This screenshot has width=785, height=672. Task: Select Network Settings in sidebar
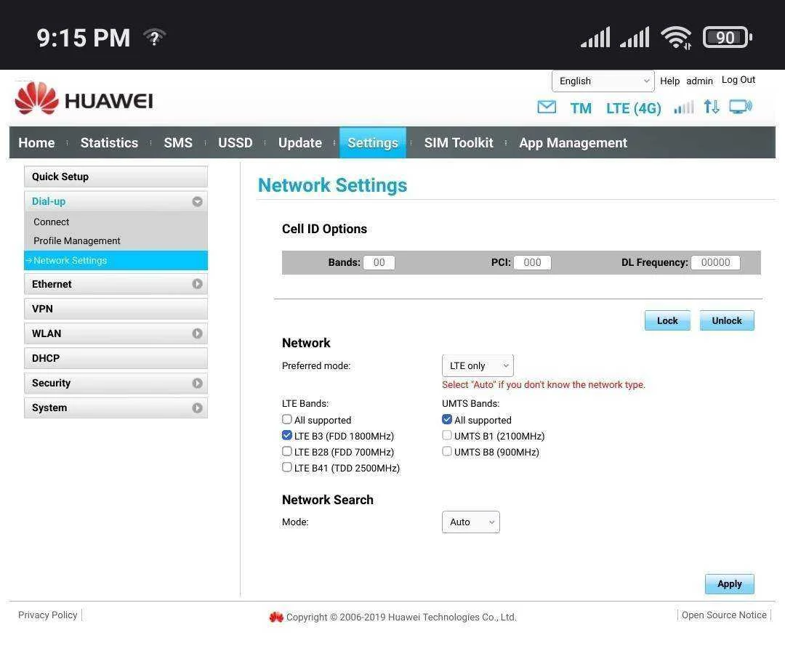pos(116,260)
